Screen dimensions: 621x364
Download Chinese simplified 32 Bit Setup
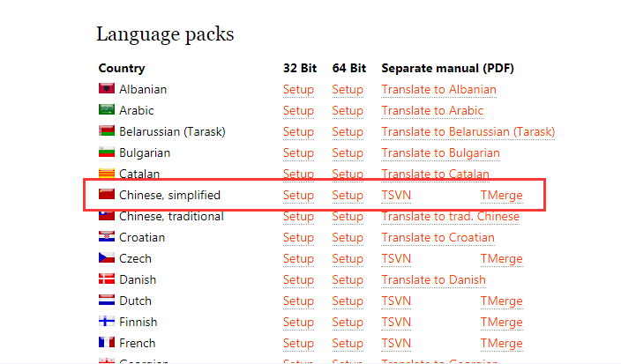click(298, 195)
